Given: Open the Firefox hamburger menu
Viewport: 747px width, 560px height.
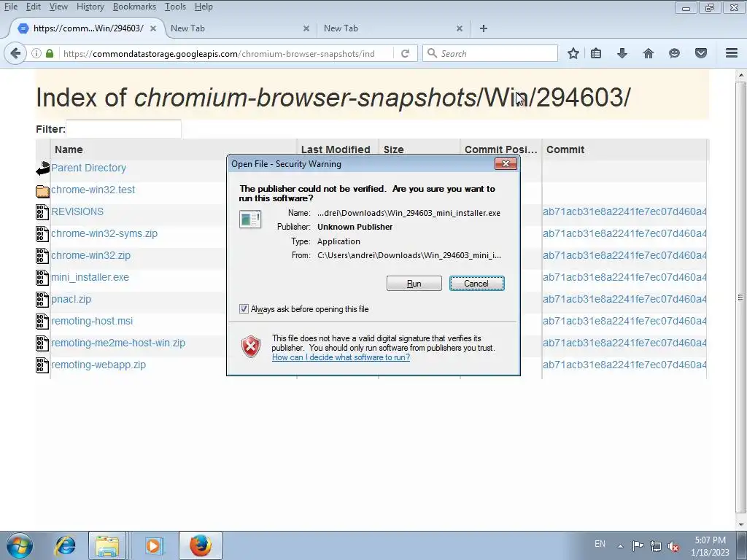Looking at the screenshot, I should (x=732, y=53).
